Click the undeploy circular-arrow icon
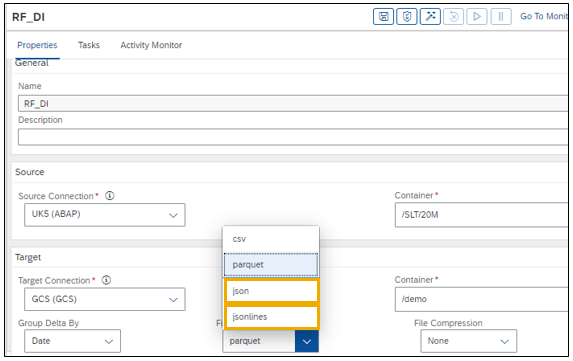 tap(454, 17)
